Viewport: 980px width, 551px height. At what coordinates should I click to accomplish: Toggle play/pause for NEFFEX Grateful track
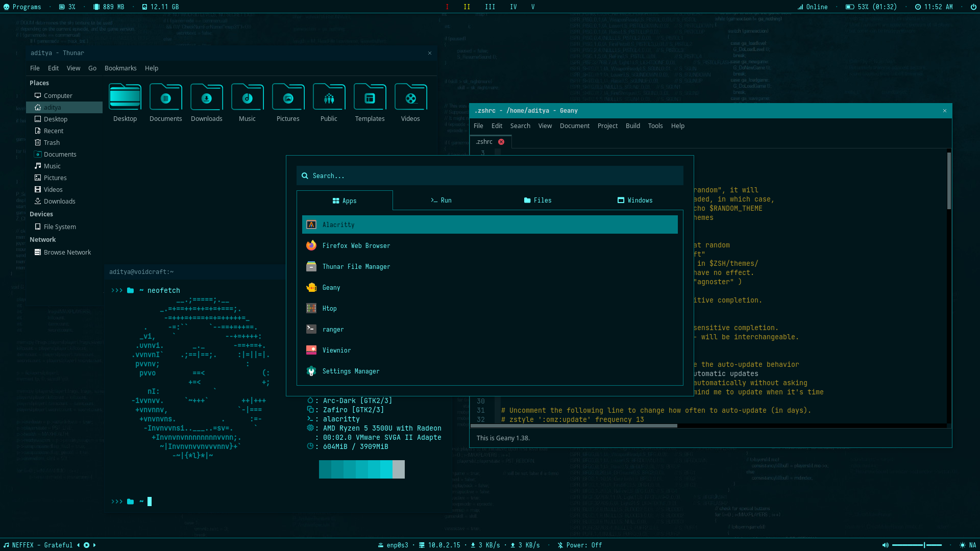[x=86, y=545]
